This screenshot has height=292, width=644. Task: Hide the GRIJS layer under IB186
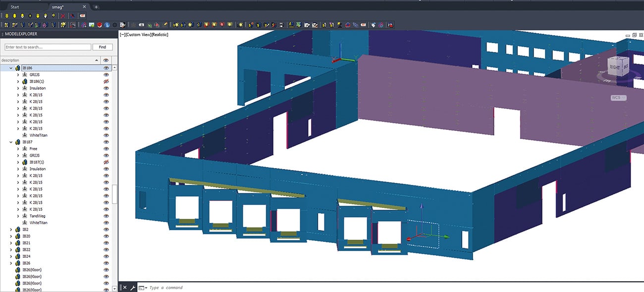(106, 75)
